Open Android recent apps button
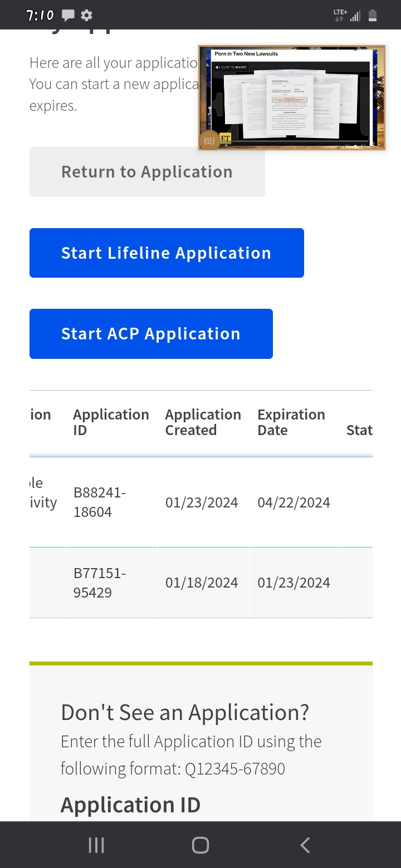 click(96, 845)
